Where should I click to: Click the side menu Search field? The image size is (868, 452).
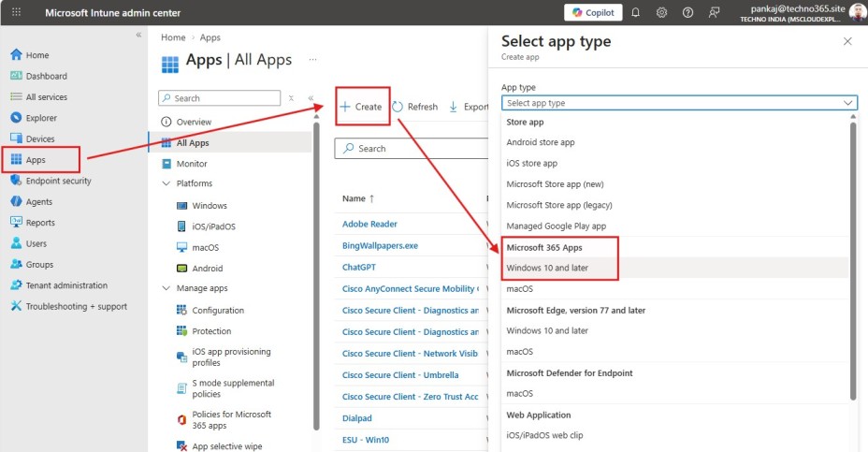219,98
